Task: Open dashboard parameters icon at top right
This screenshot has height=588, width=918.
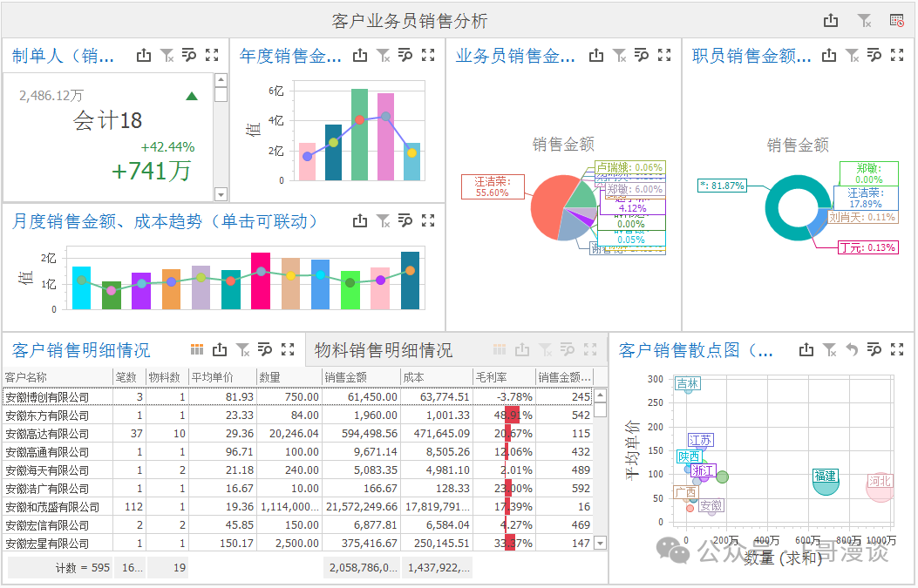Action: click(896, 21)
